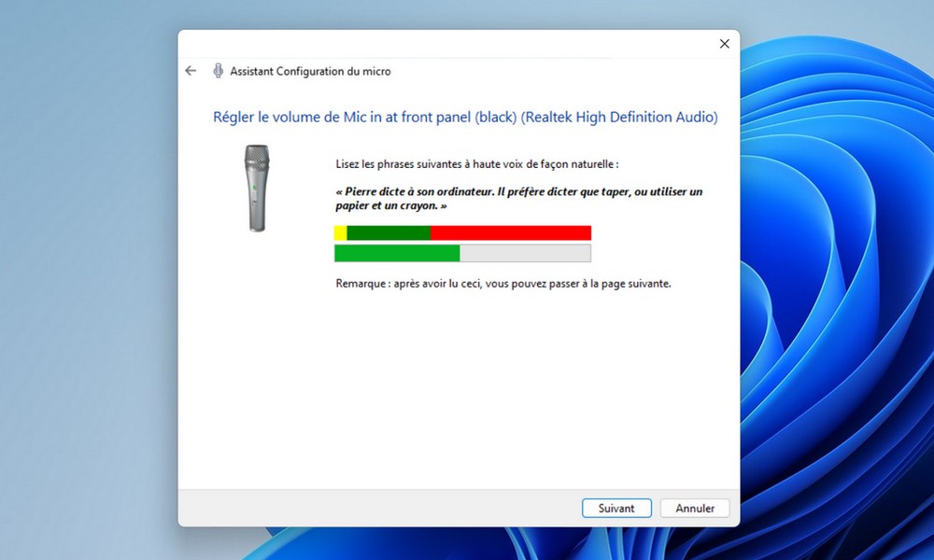Click the Lisez les phrases suivantes instruction

(x=476, y=164)
